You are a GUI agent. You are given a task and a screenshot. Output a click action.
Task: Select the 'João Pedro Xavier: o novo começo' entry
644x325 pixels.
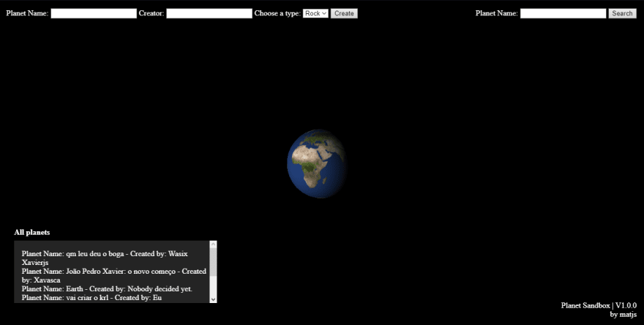point(113,276)
